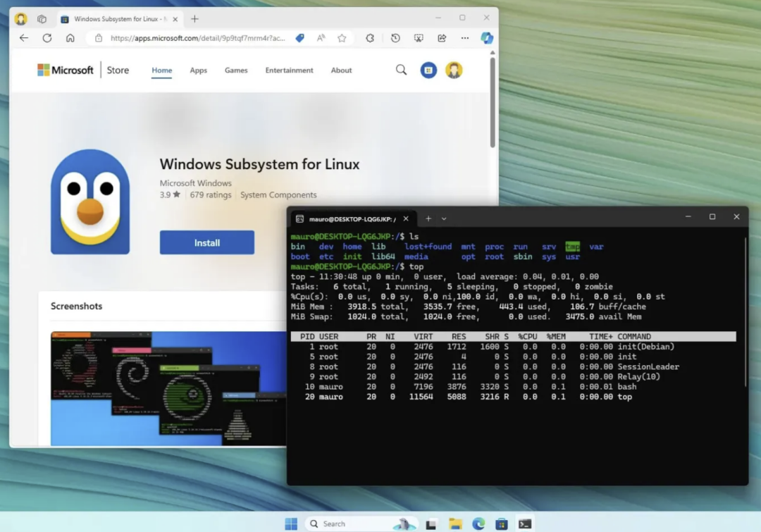The image size is (761, 532).
Task: Add page to favorites with star icon
Action: coord(342,38)
